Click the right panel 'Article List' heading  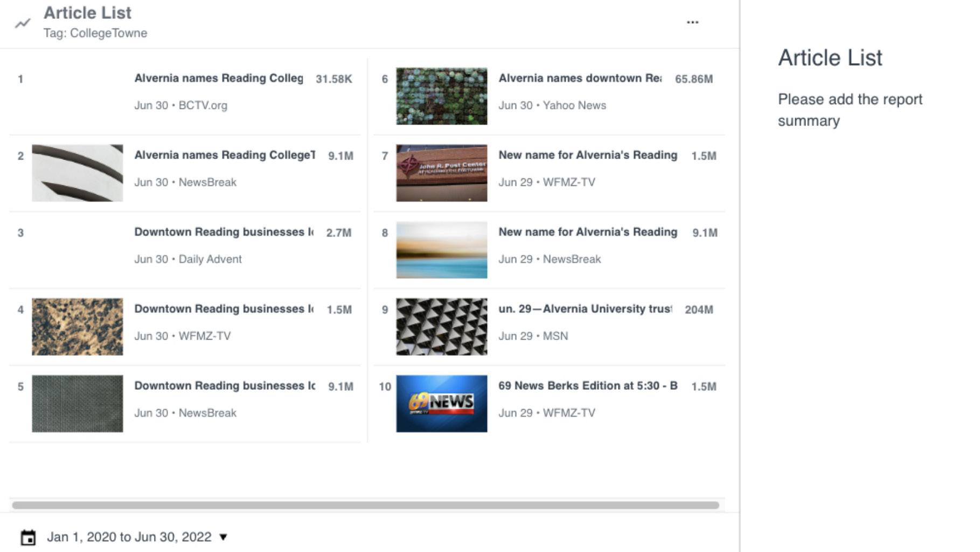click(830, 58)
